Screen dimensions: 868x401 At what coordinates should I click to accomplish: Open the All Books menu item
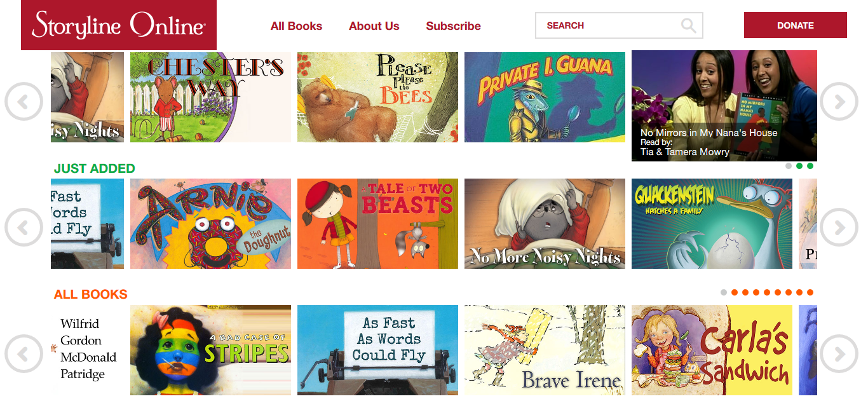coord(296,26)
